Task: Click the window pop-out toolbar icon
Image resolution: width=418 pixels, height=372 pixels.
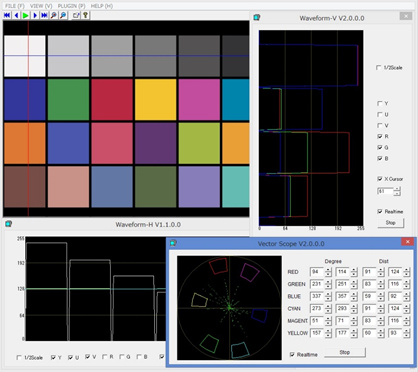Action: click(76, 15)
